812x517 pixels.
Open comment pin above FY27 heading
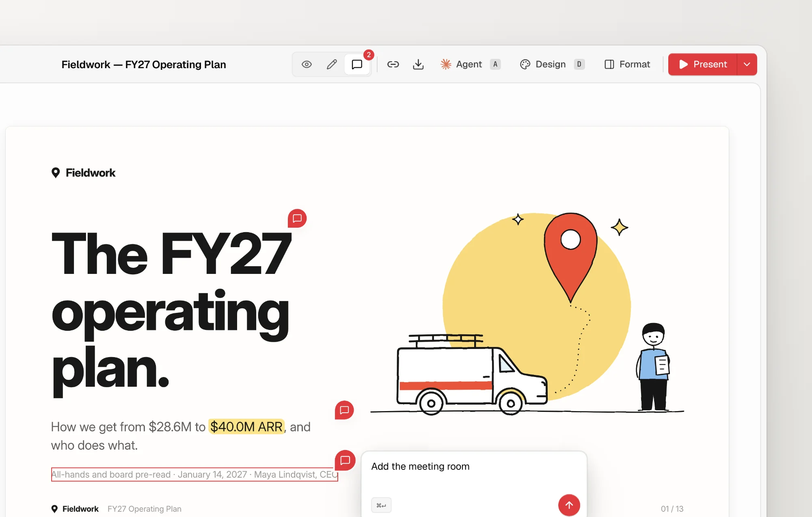click(297, 218)
